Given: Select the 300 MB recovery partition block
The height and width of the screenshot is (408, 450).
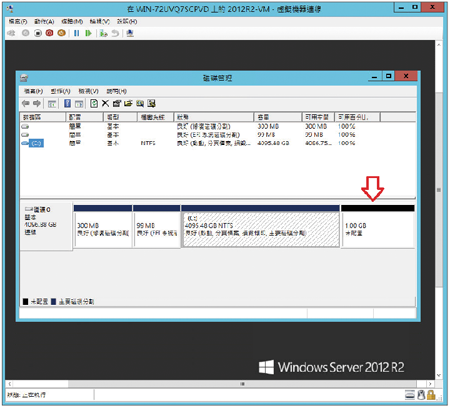Looking at the screenshot, I should pyautogui.click(x=103, y=226).
